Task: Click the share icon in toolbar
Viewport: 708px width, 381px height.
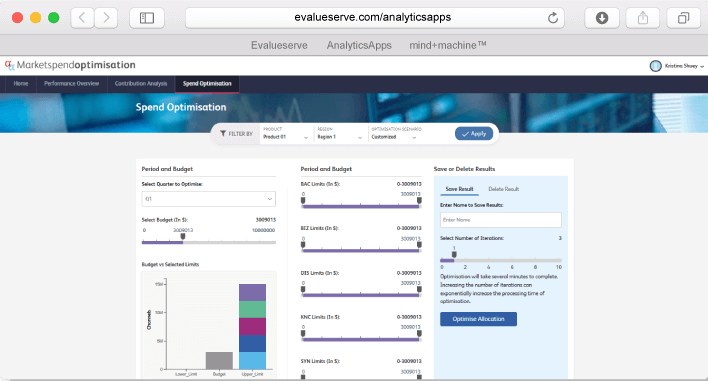Action: 643,18
